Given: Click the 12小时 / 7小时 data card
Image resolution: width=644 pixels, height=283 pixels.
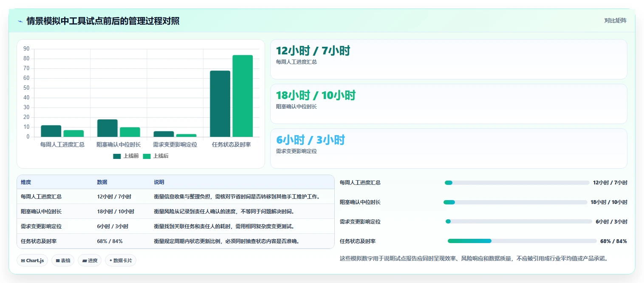Looking at the screenshot, I should pos(449,59).
